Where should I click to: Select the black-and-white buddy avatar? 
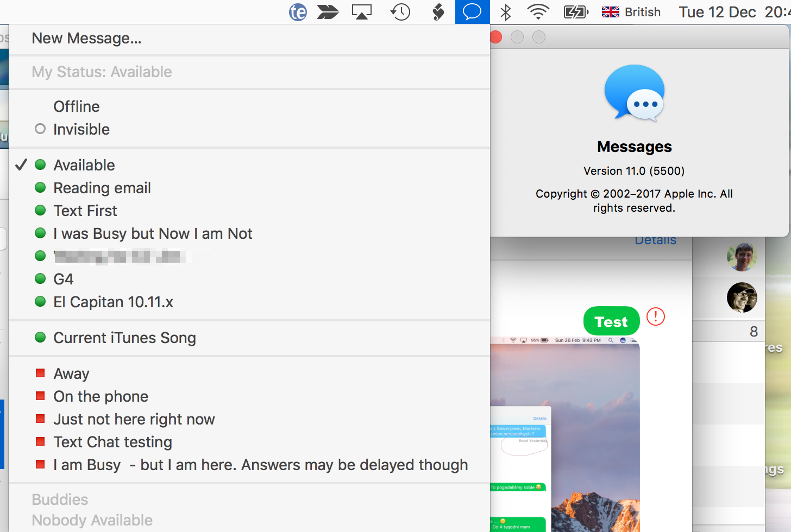[742, 297]
